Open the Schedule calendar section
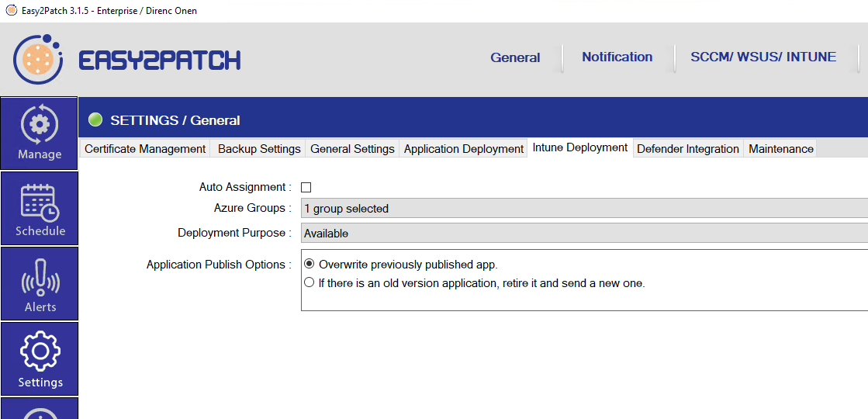The height and width of the screenshot is (419, 868). tap(40, 208)
